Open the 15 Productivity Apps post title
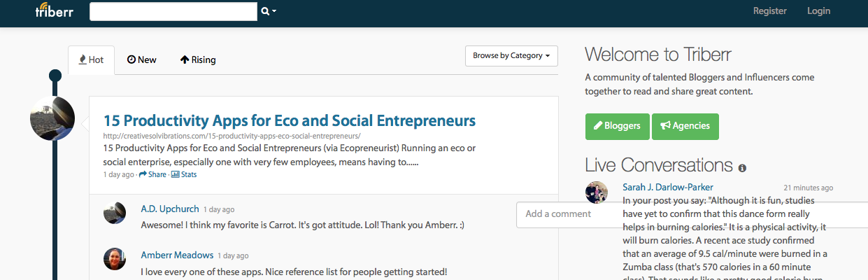Screen dimensions: 868x280 [290, 120]
